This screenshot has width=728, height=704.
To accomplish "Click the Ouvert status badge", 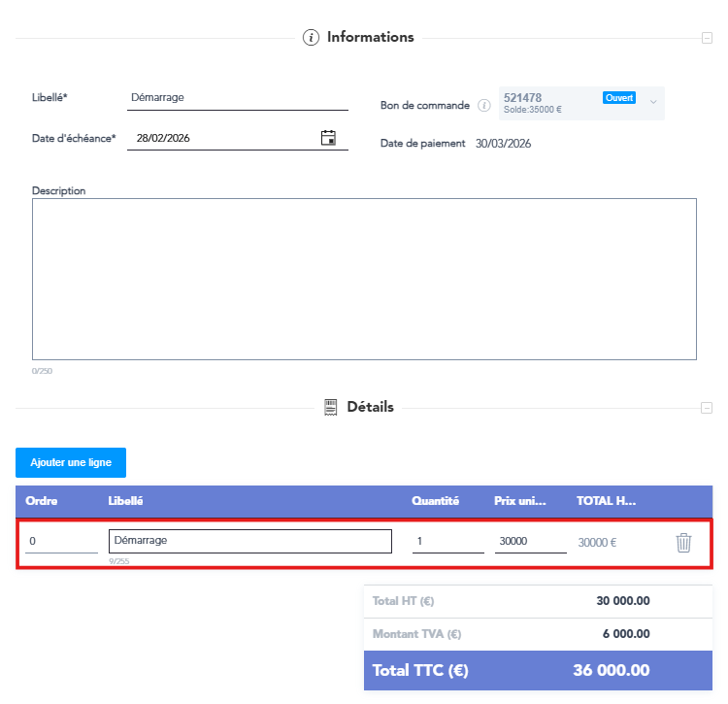I will (618, 98).
